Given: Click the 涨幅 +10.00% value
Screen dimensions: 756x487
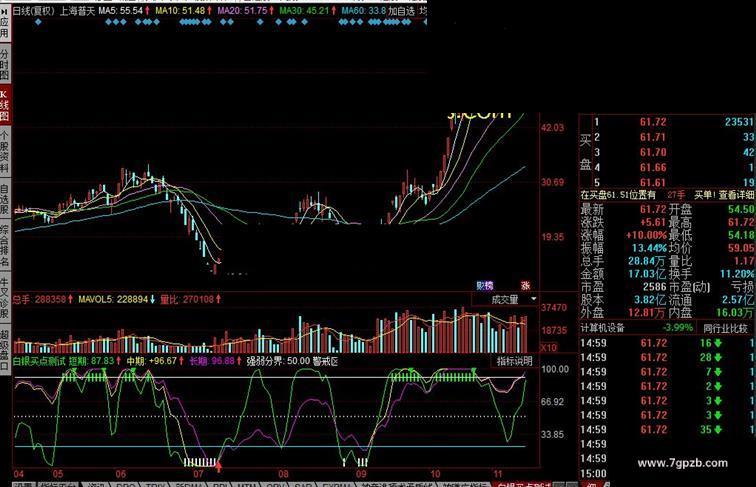Looking at the screenshot, I should (x=646, y=235).
